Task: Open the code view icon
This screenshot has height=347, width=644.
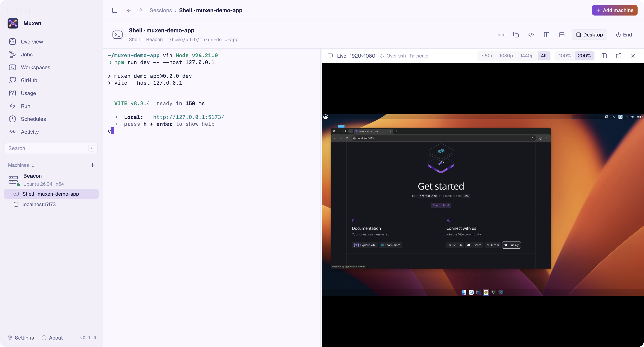Action: [x=531, y=34]
